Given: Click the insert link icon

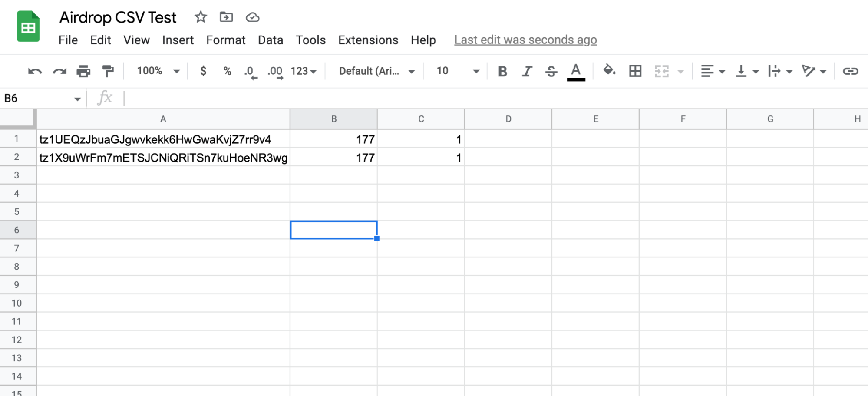Looking at the screenshot, I should pyautogui.click(x=850, y=71).
